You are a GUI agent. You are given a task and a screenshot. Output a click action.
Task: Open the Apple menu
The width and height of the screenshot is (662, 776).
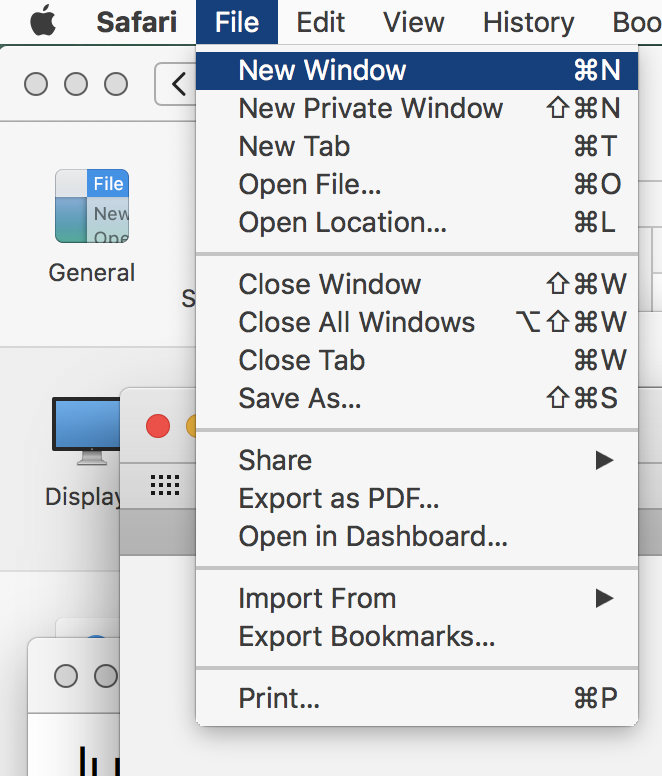(43, 21)
